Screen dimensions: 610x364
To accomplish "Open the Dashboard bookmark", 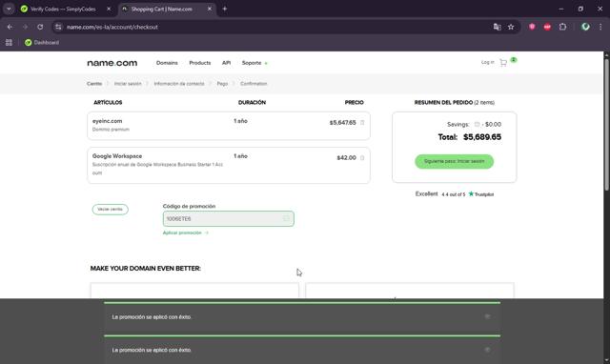I will click(x=42, y=42).
